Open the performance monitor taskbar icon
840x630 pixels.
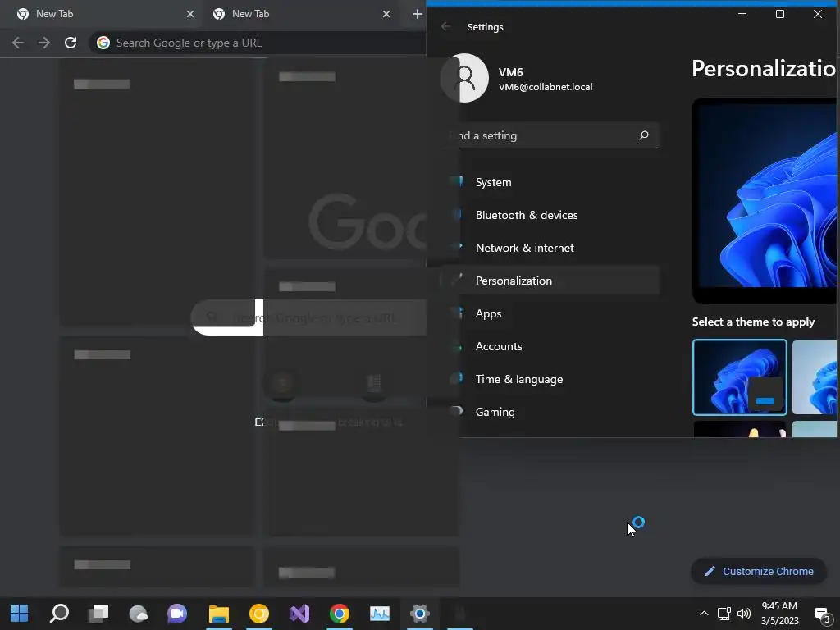380,614
